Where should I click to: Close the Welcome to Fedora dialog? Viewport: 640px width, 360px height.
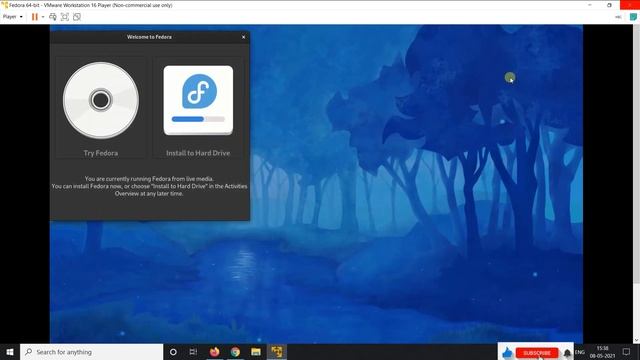pyautogui.click(x=244, y=37)
